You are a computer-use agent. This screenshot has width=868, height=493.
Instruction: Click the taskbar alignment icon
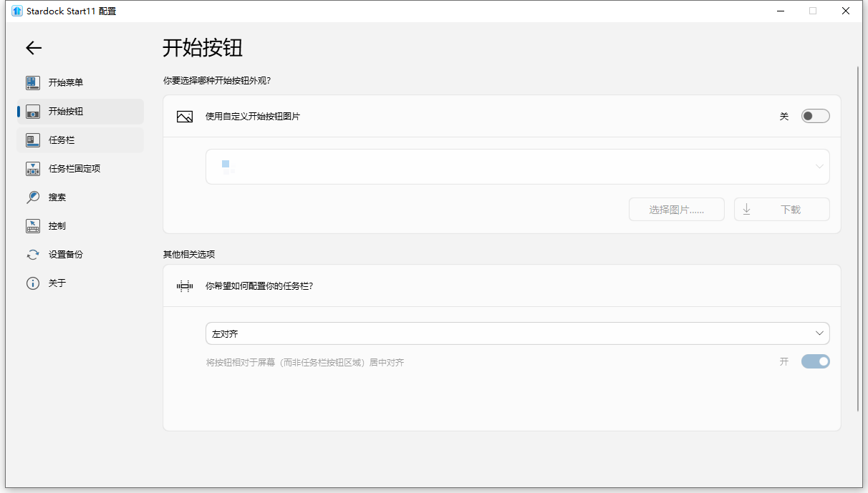[x=184, y=285]
